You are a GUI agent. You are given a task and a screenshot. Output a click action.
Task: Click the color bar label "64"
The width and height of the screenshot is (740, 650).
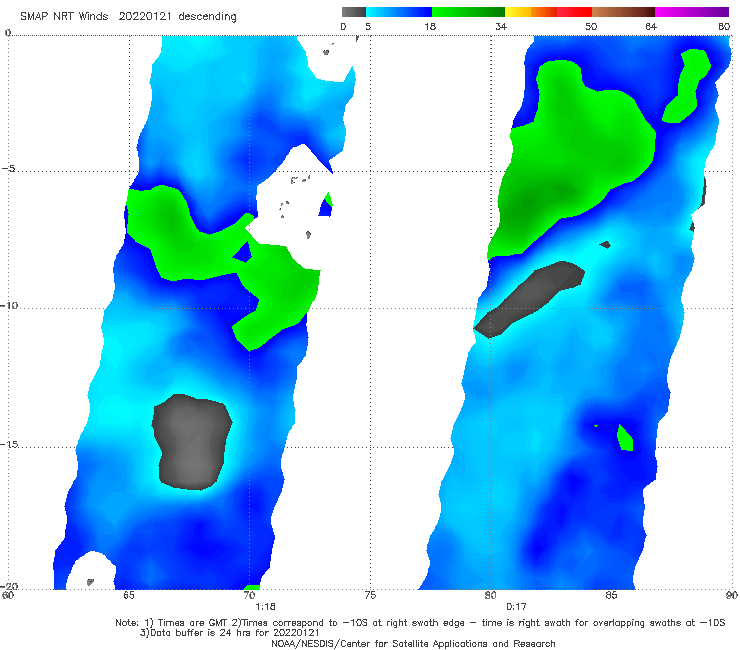coord(651,27)
